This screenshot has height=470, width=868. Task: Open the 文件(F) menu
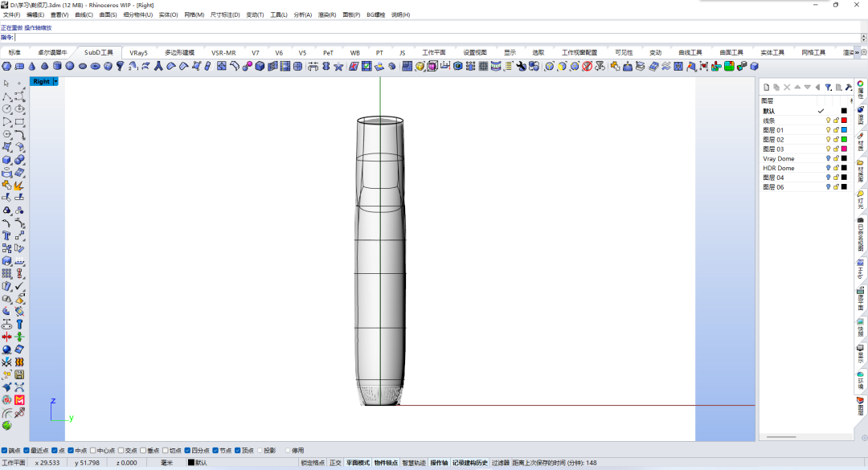pyautogui.click(x=11, y=15)
